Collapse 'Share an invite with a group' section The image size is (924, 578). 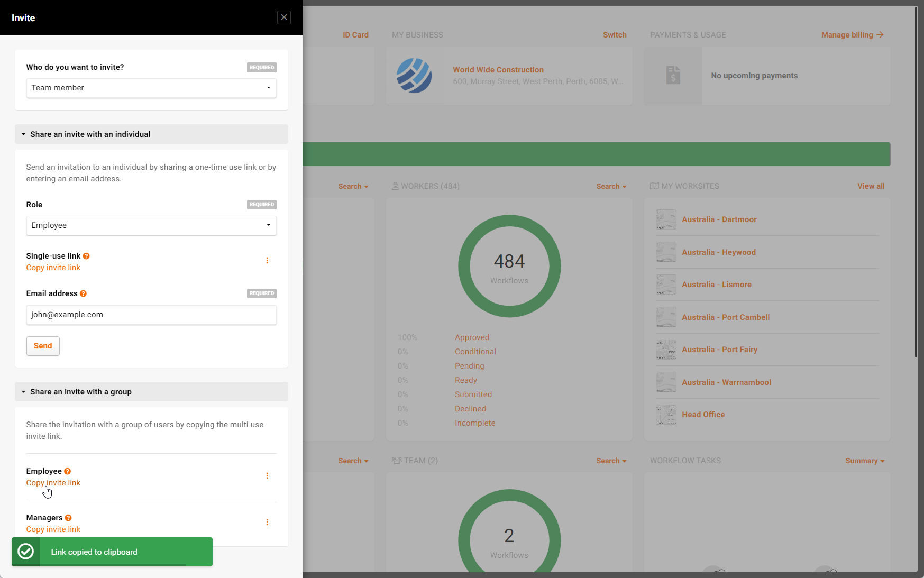click(x=151, y=392)
